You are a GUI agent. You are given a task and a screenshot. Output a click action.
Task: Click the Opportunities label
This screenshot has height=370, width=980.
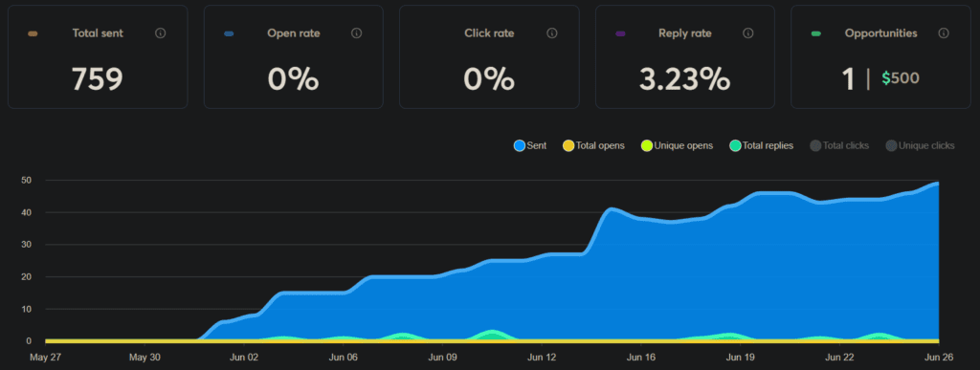point(881,33)
